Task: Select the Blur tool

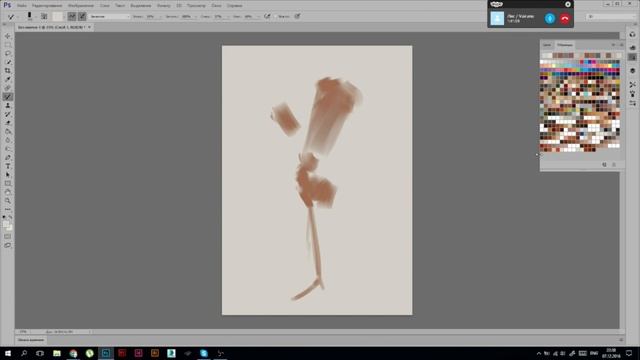Action: point(8,140)
